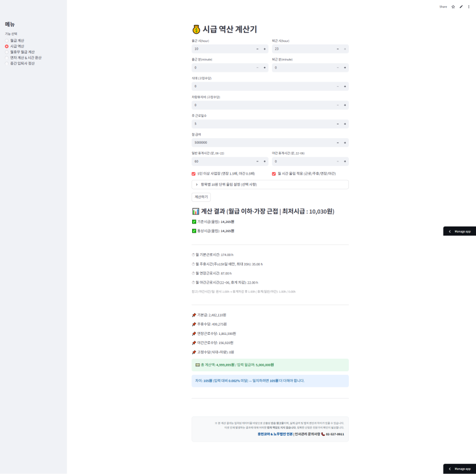Viewport: 476px width, 474px height.
Task: Click the 일반 휴게시간 input field
Action: (x=222, y=161)
